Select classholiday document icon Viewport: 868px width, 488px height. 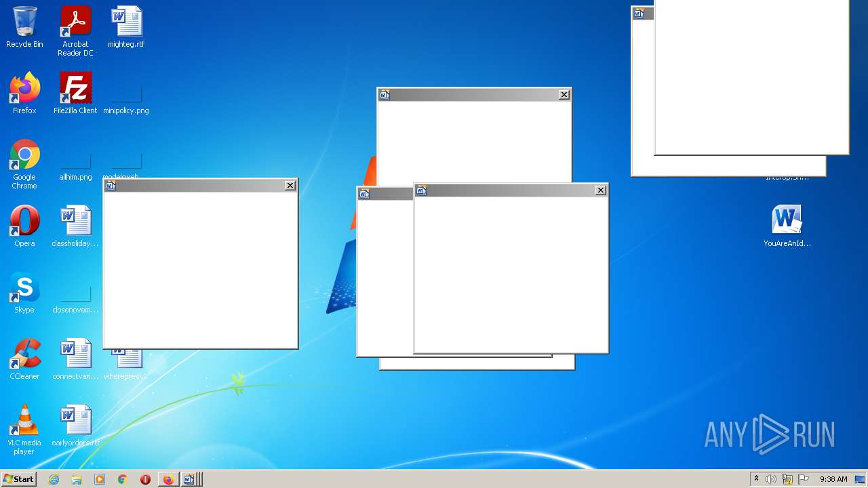coord(75,226)
